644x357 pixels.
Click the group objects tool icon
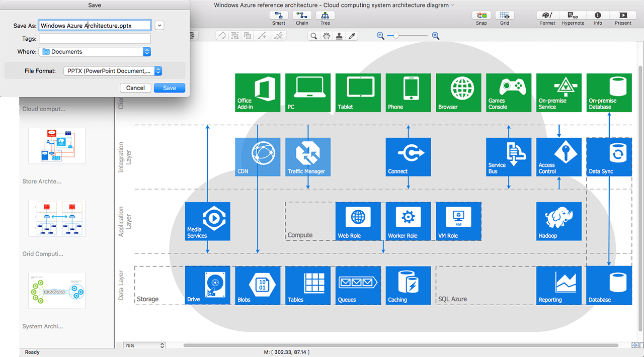[x=235, y=36]
